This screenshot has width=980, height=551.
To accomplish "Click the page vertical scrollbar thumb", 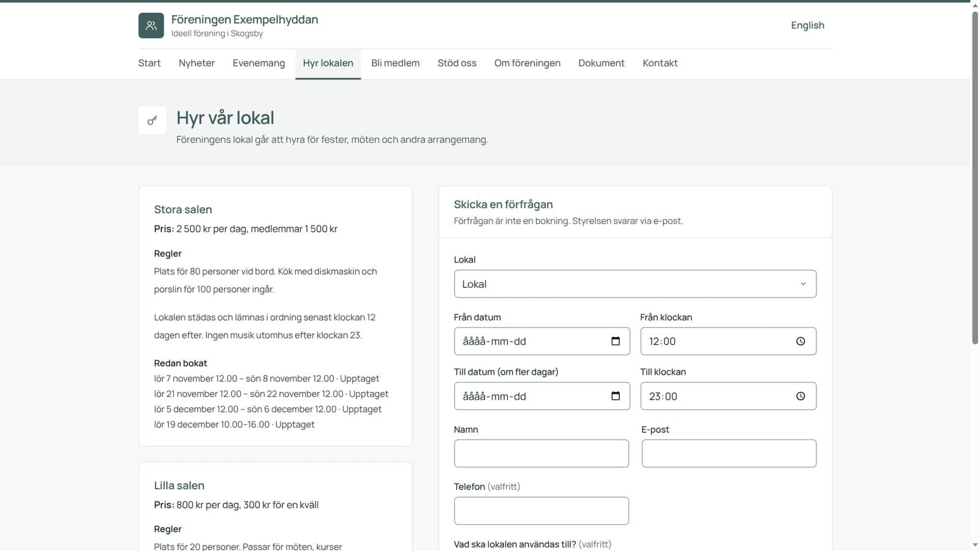I will point(975,178).
